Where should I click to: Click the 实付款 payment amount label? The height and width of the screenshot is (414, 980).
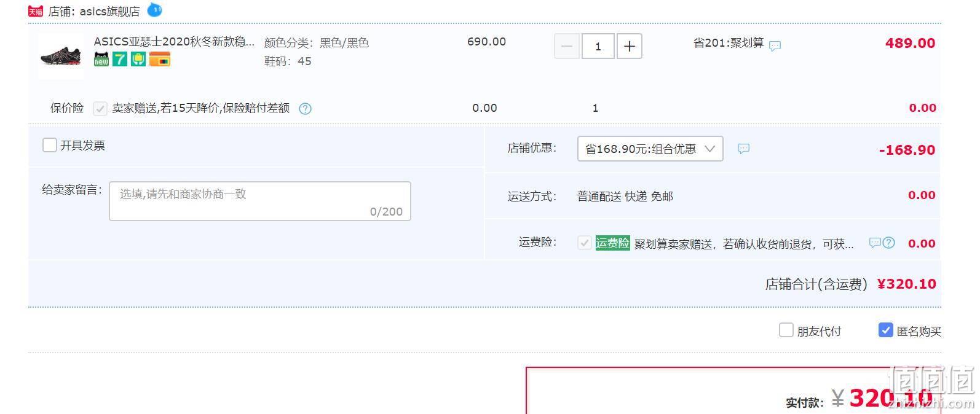pyautogui.click(x=804, y=402)
